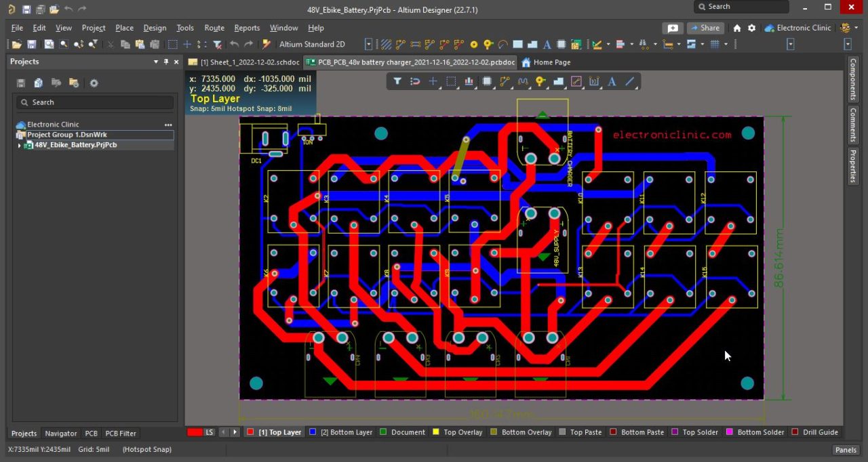This screenshot has width=868, height=462.
Task: Click the settings gear icon beside the Home icon
Action: click(751, 28)
